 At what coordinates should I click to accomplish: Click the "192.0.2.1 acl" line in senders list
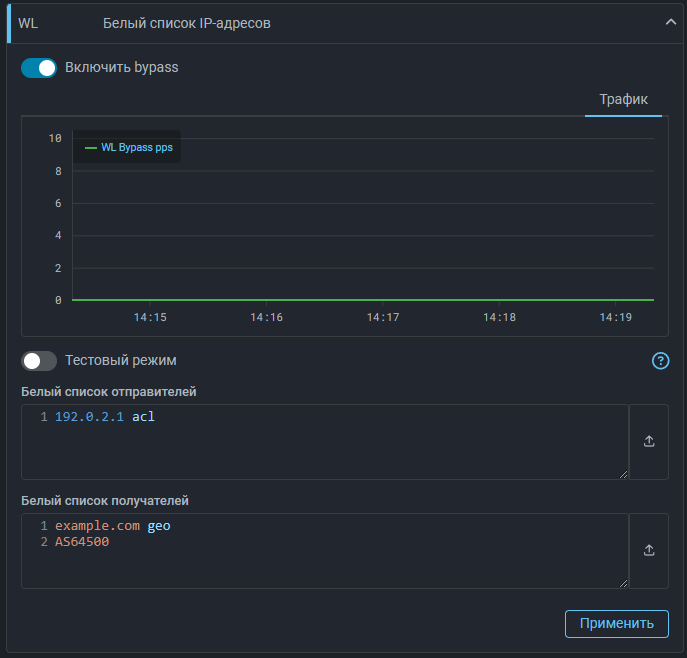[105, 417]
